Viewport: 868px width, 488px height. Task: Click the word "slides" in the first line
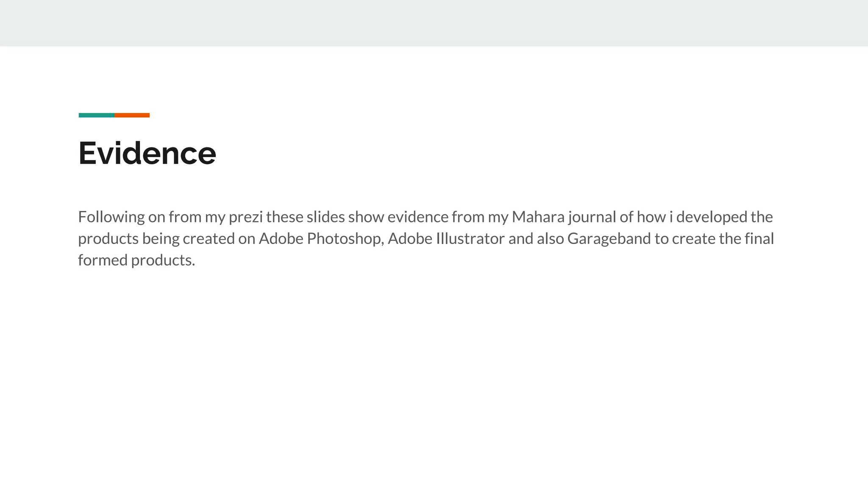click(325, 217)
